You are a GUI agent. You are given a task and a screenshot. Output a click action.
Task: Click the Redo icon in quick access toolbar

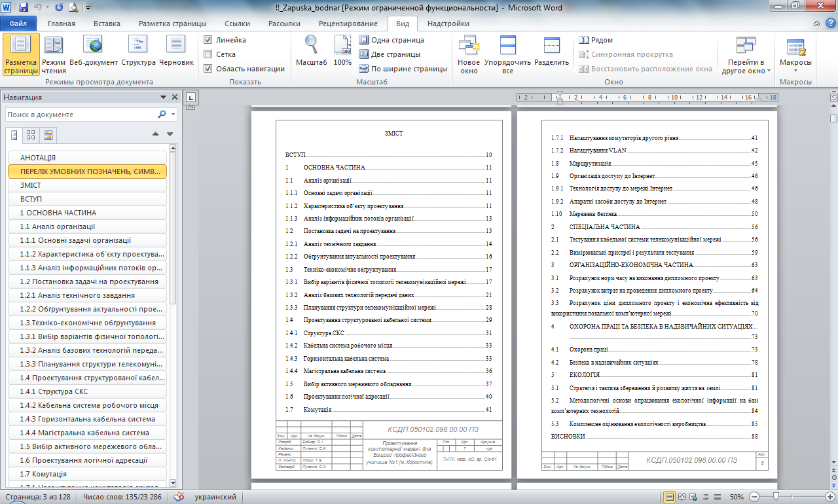click(60, 8)
